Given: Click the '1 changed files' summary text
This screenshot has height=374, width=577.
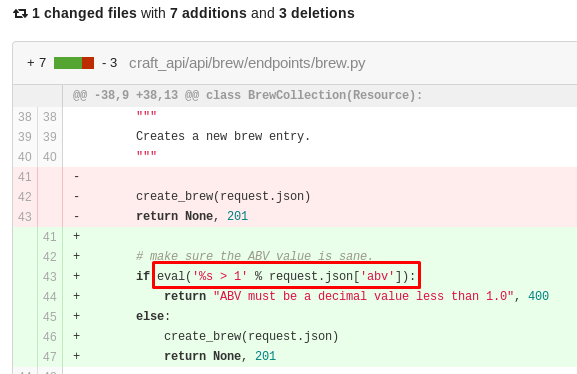Looking at the screenshot, I should pyautogui.click(x=84, y=13).
